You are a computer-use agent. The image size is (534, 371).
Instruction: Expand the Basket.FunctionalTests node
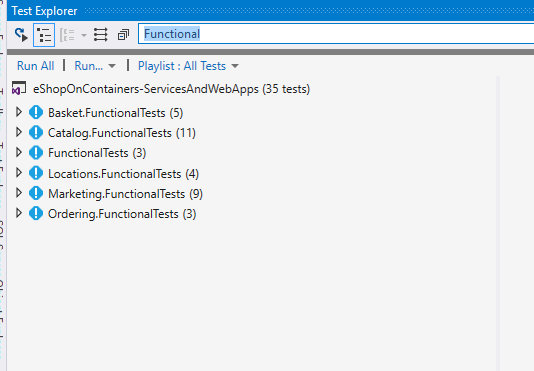[x=19, y=112]
